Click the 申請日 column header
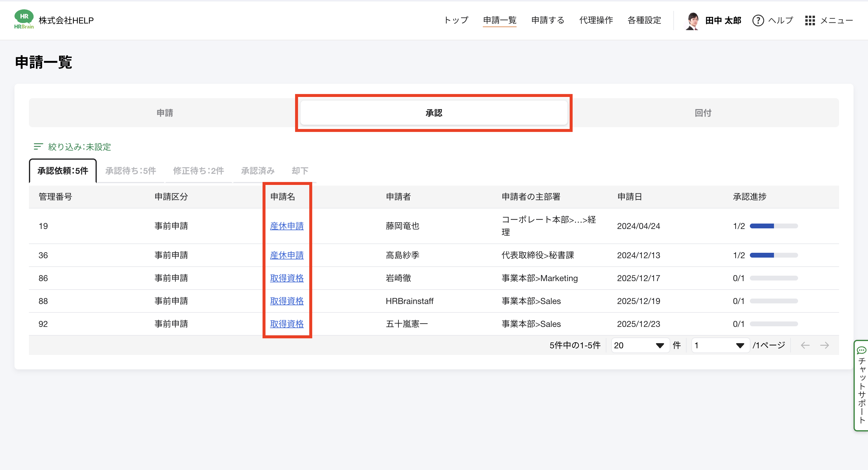This screenshot has height=470, width=868. [629, 197]
